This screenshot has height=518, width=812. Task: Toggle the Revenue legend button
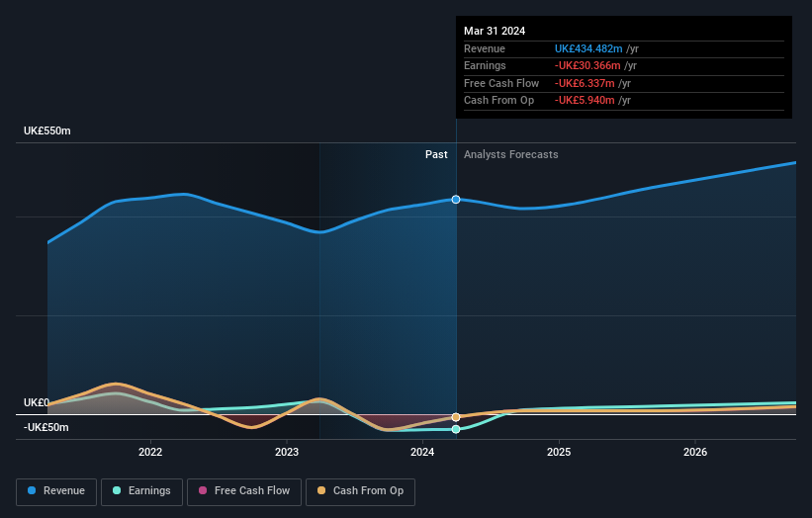[56, 491]
